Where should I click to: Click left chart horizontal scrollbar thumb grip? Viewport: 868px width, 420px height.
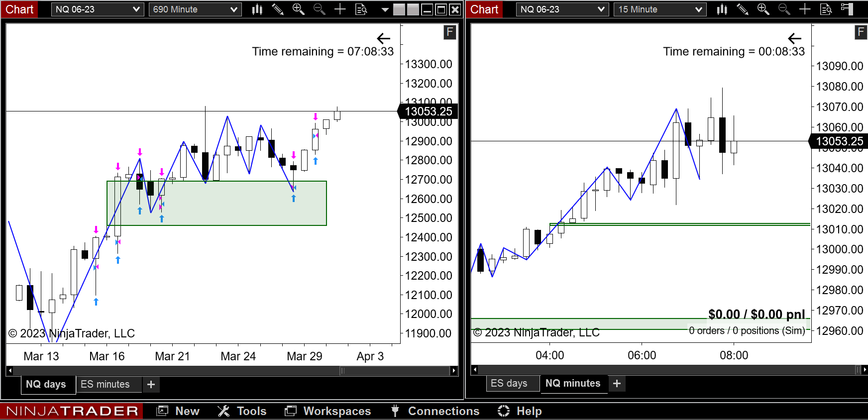pos(342,370)
